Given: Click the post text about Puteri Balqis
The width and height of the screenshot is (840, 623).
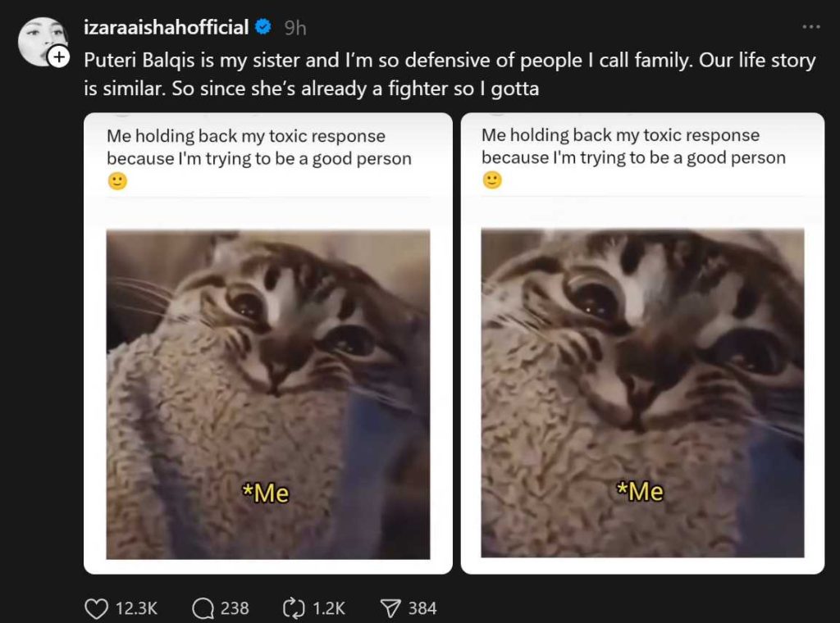Looking at the screenshot, I should pyautogui.click(x=450, y=75).
